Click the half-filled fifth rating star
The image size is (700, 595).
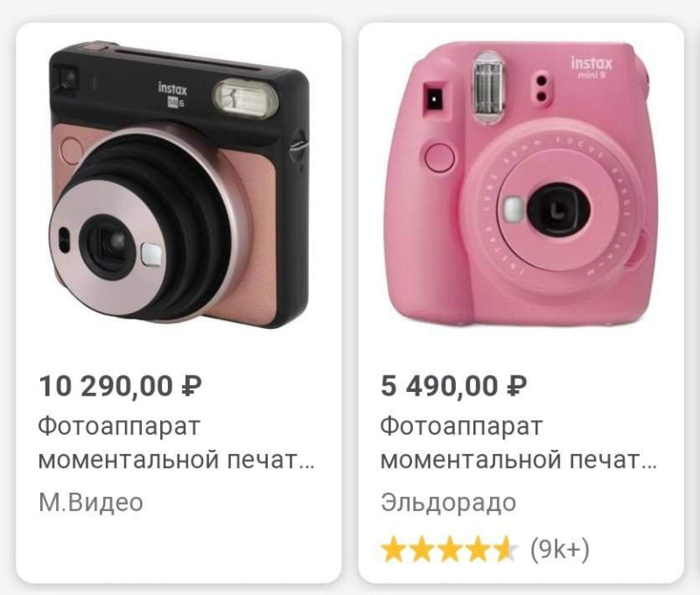pos(505,549)
